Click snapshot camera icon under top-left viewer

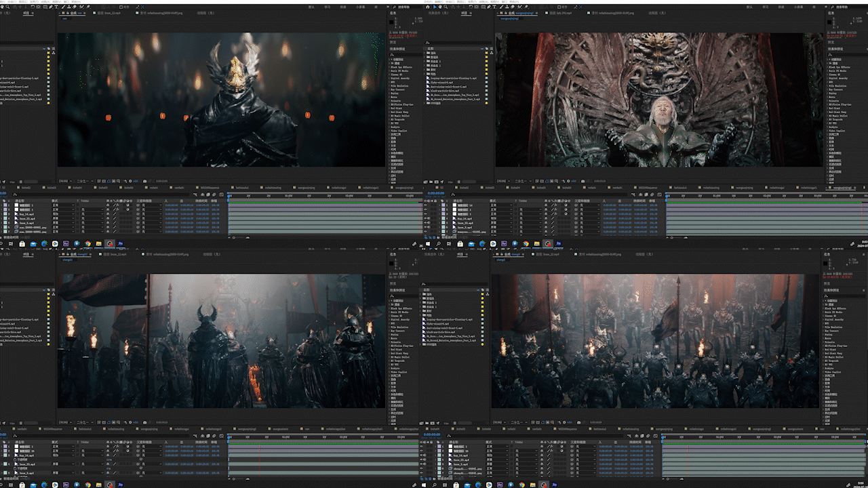pos(144,181)
